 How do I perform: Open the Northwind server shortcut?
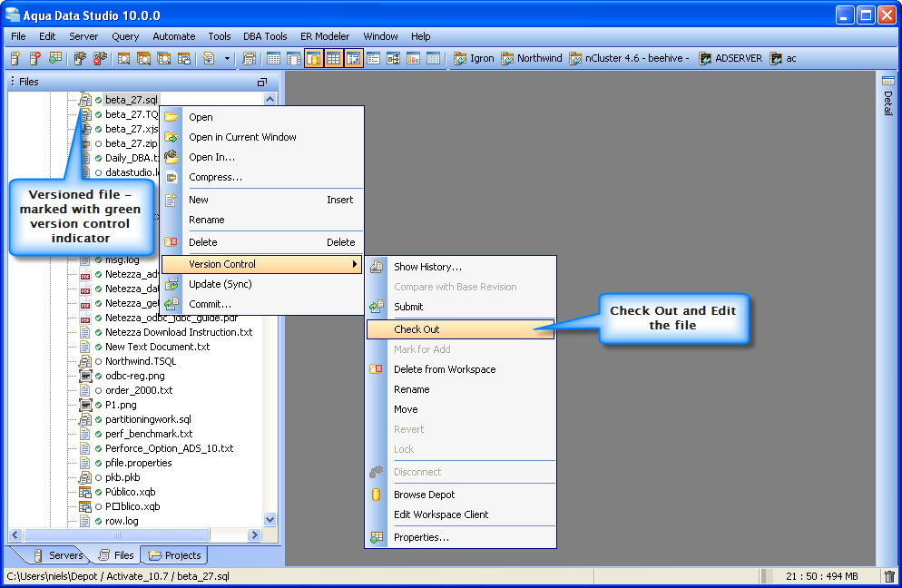pyautogui.click(x=532, y=58)
